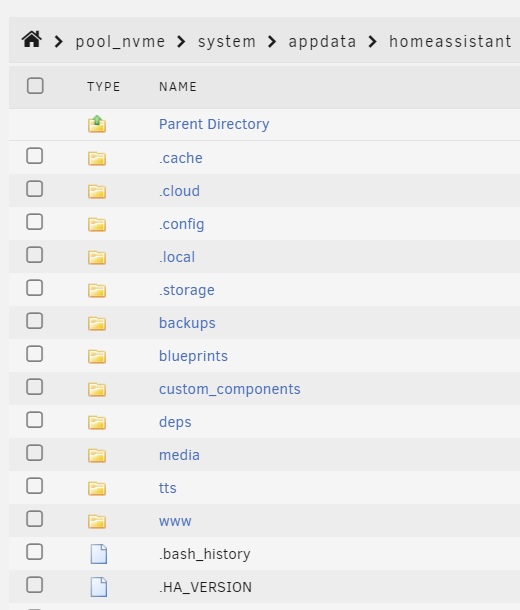Click the www folder icon

point(97,521)
